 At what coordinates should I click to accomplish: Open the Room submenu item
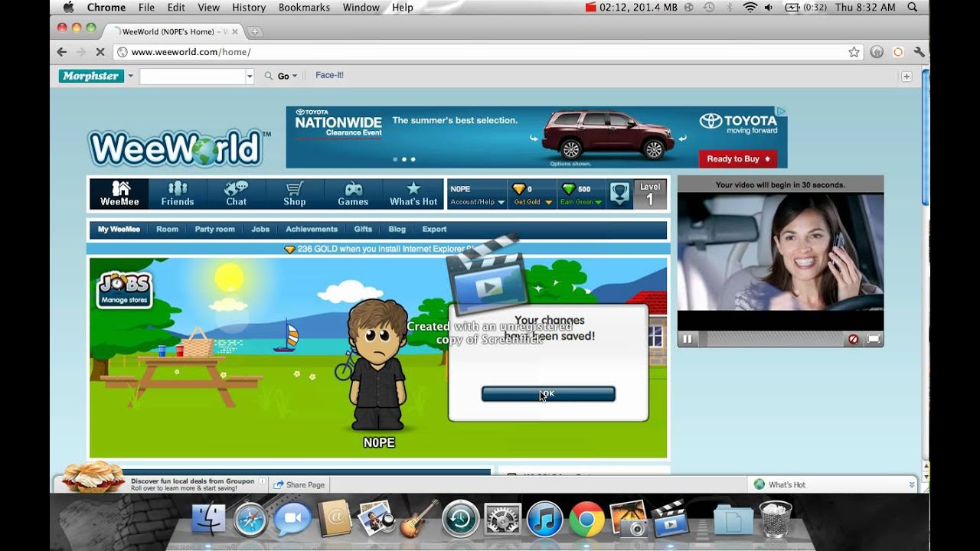(x=167, y=230)
